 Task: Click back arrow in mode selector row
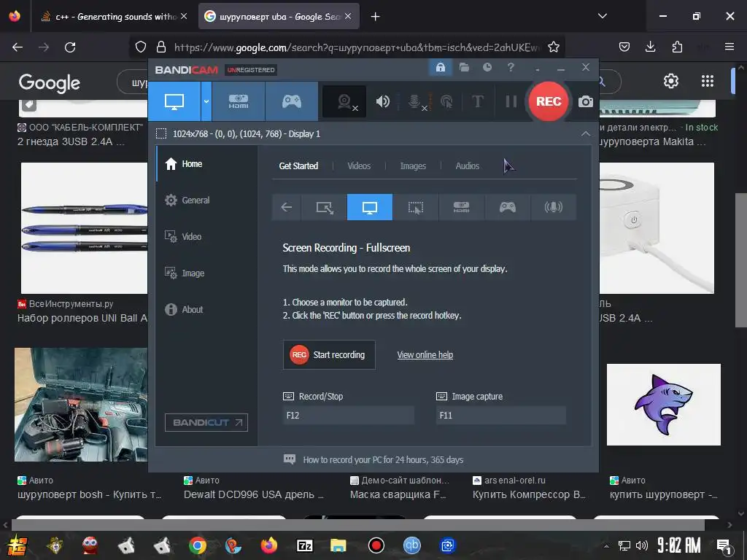point(286,207)
